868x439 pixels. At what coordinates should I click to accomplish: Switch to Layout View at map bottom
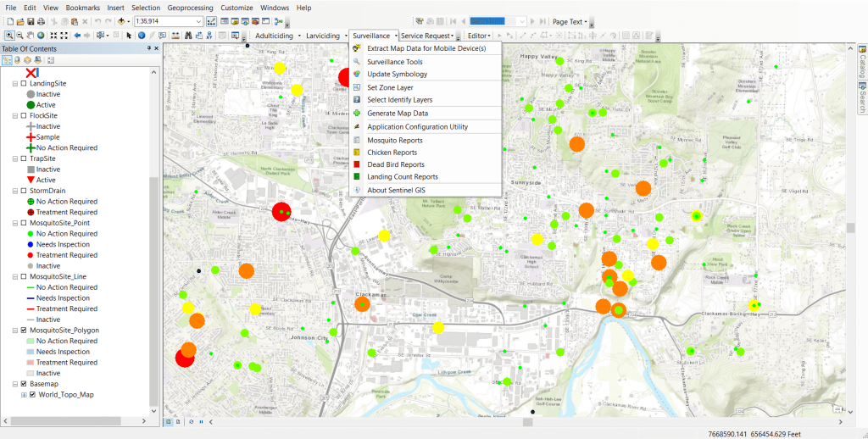click(x=178, y=422)
